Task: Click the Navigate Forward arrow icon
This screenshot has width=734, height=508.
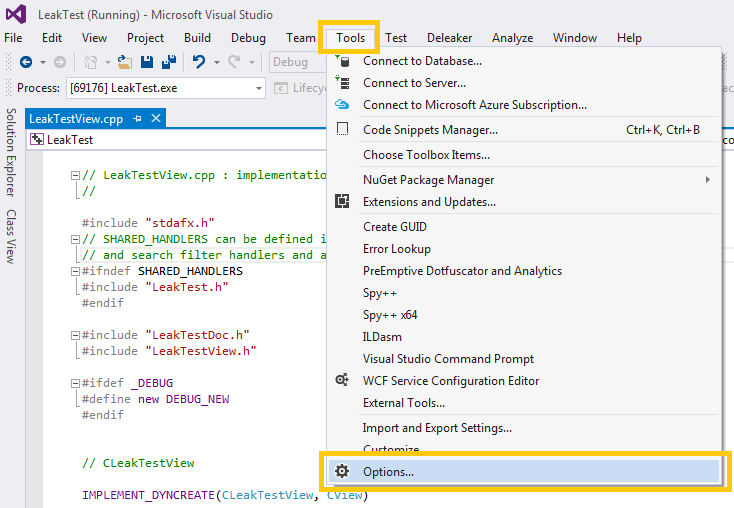Action: [x=59, y=62]
